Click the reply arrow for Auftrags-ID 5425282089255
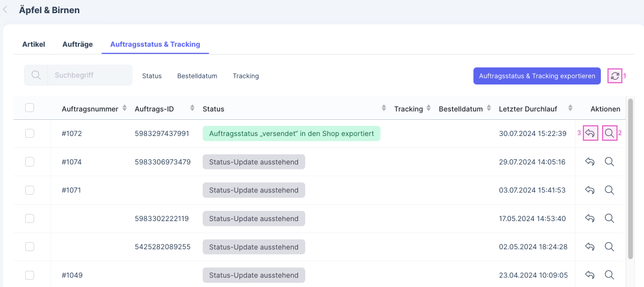The image size is (644, 287). [590, 246]
